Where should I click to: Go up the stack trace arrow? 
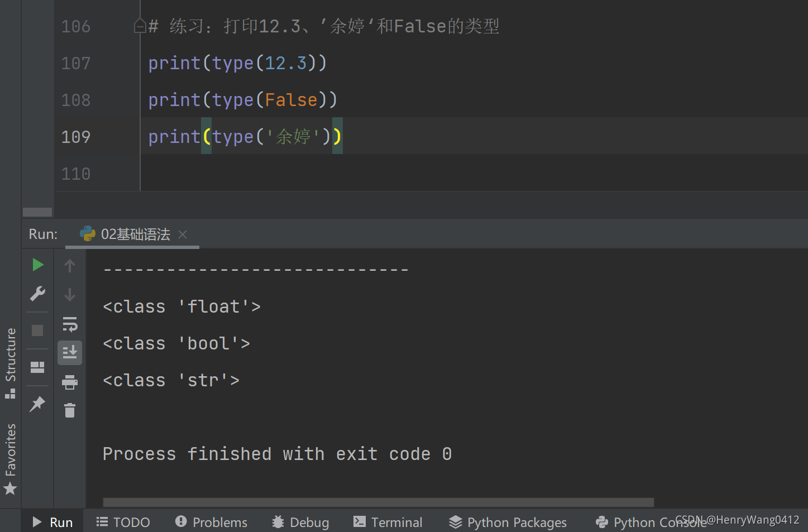pos(70,266)
